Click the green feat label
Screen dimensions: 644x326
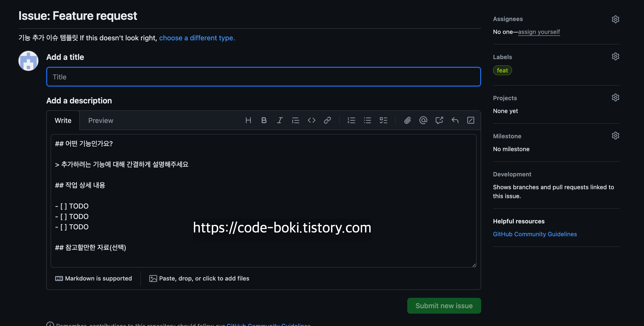(502, 70)
